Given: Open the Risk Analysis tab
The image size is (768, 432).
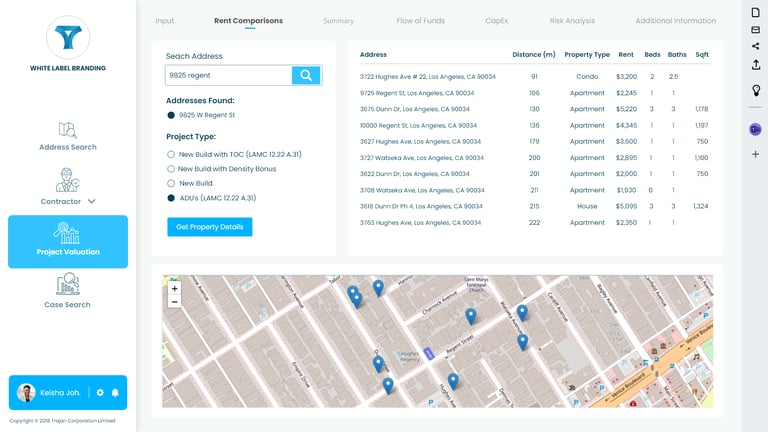Looking at the screenshot, I should pyautogui.click(x=572, y=21).
